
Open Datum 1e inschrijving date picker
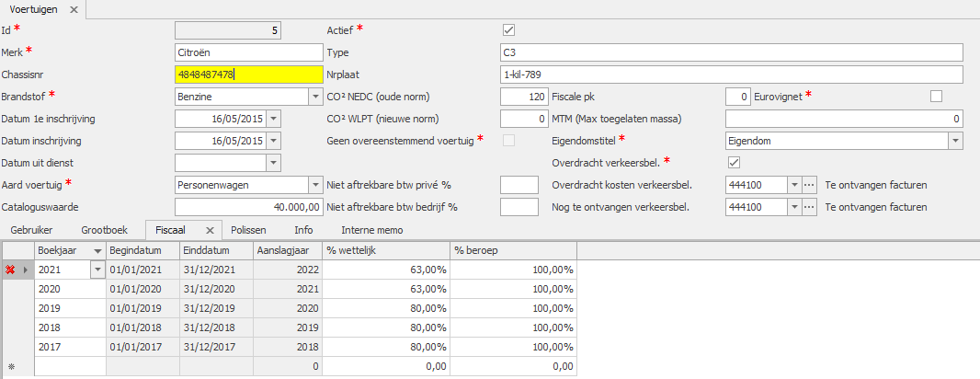pos(273,119)
